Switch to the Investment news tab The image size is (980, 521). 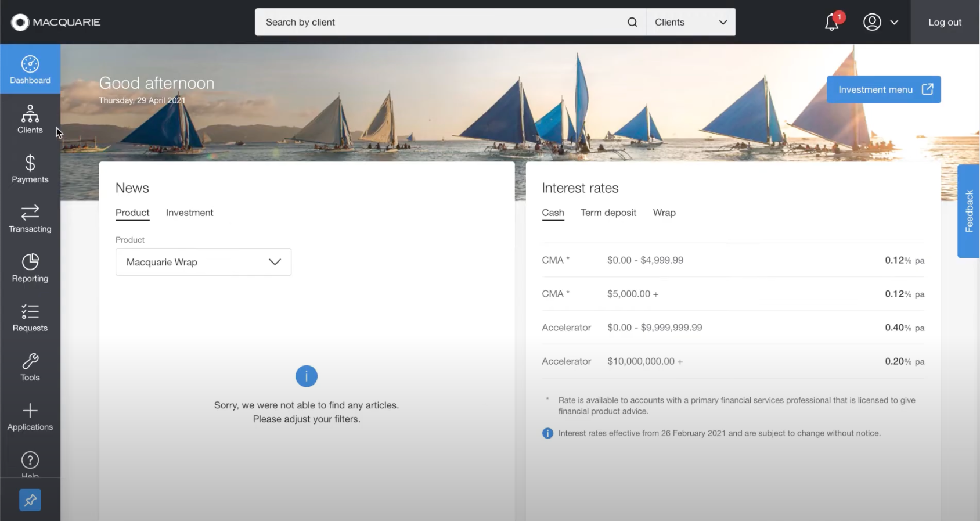tap(190, 213)
